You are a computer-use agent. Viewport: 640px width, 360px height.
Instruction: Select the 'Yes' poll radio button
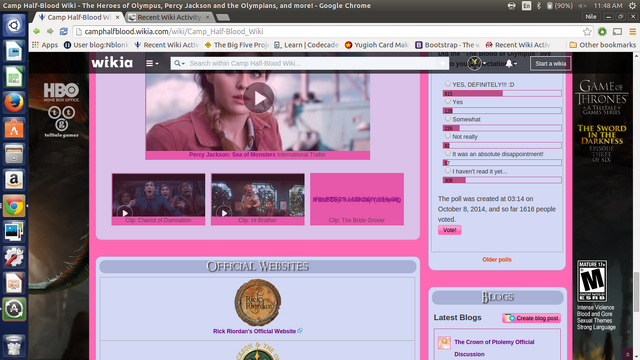448,101
